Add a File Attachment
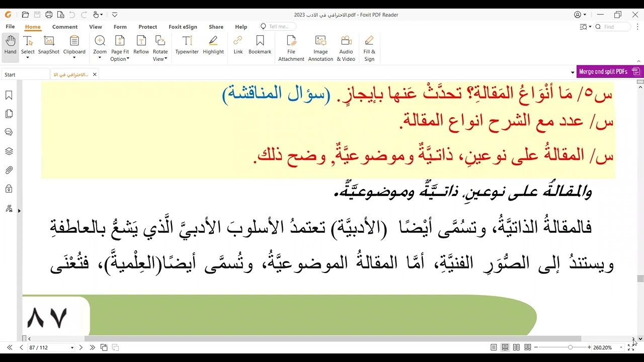The height and width of the screenshot is (362, 644). tap(291, 48)
